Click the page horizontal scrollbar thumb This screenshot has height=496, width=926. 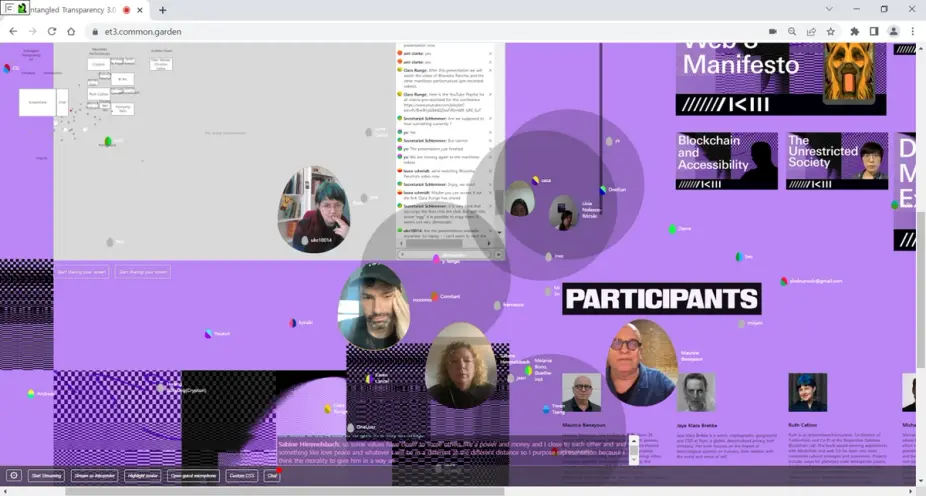(x=285, y=491)
